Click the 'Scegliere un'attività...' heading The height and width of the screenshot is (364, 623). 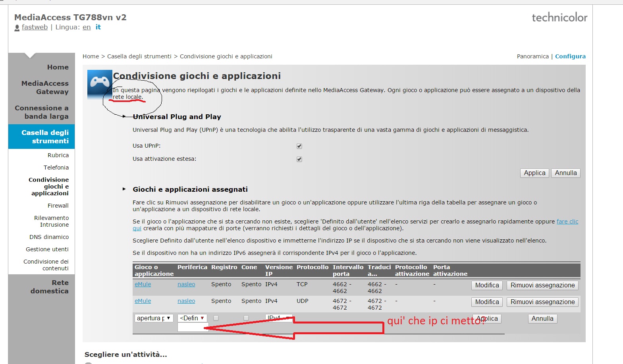coord(125,354)
